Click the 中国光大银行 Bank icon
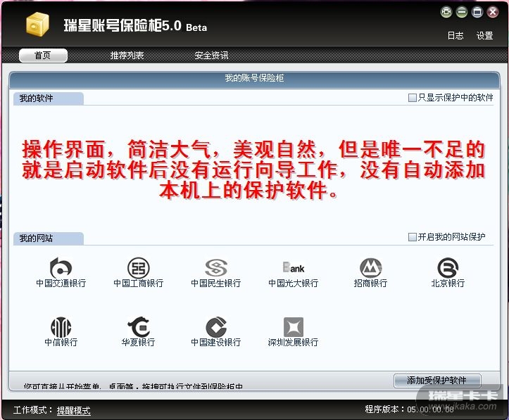The width and height of the screenshot is (509, 420). (294, 268)
